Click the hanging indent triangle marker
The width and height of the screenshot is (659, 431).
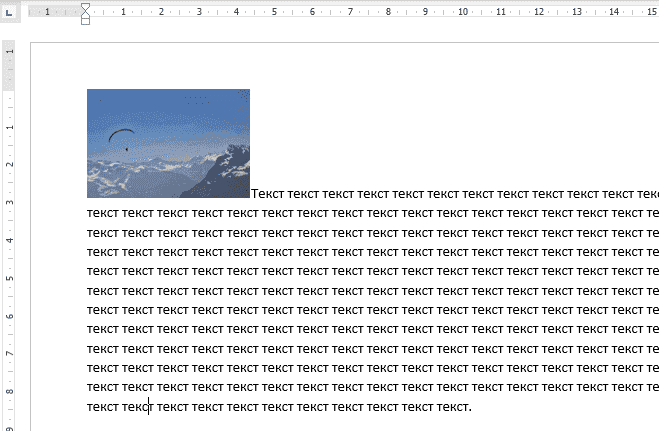tap(85, 14)
